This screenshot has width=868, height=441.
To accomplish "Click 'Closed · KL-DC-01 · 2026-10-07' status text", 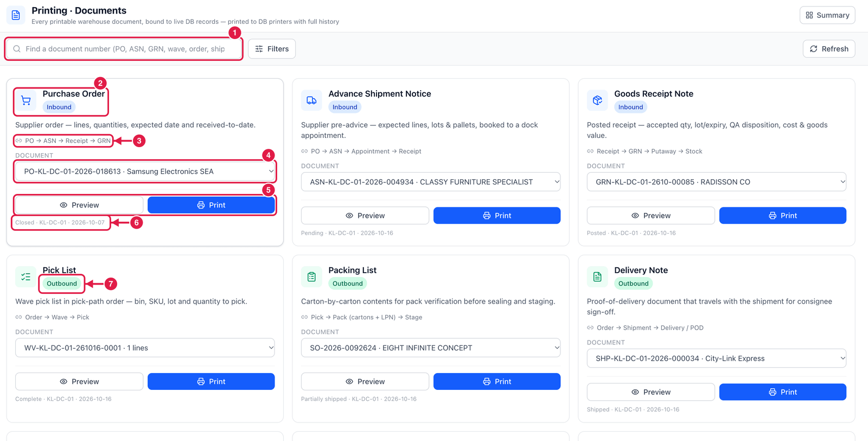I will point(60,223).
